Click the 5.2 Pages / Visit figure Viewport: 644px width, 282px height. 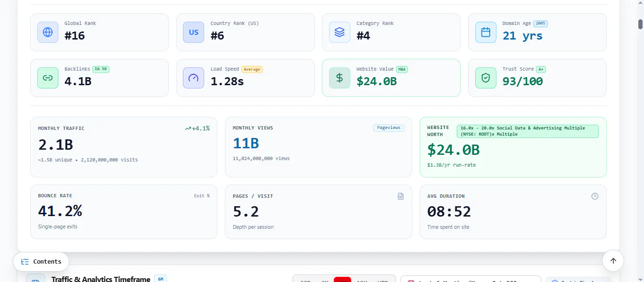(x=246, y=212)
